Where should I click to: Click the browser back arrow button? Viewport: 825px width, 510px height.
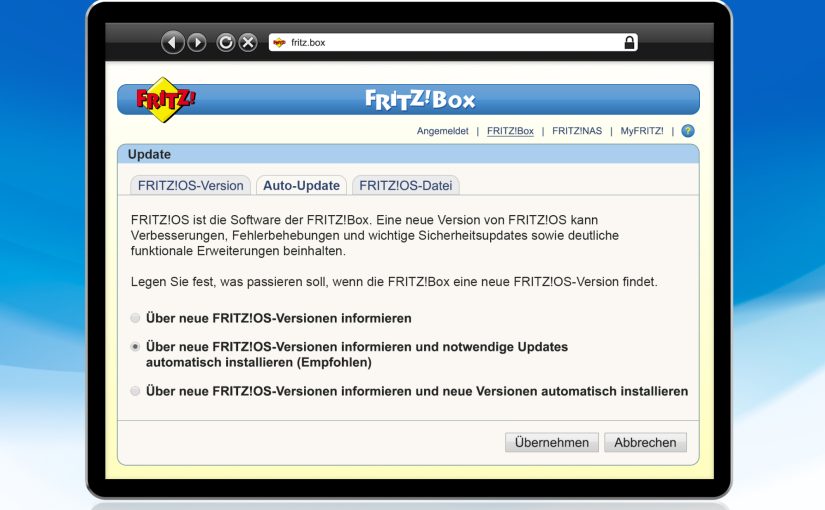[x=173, y=42]
